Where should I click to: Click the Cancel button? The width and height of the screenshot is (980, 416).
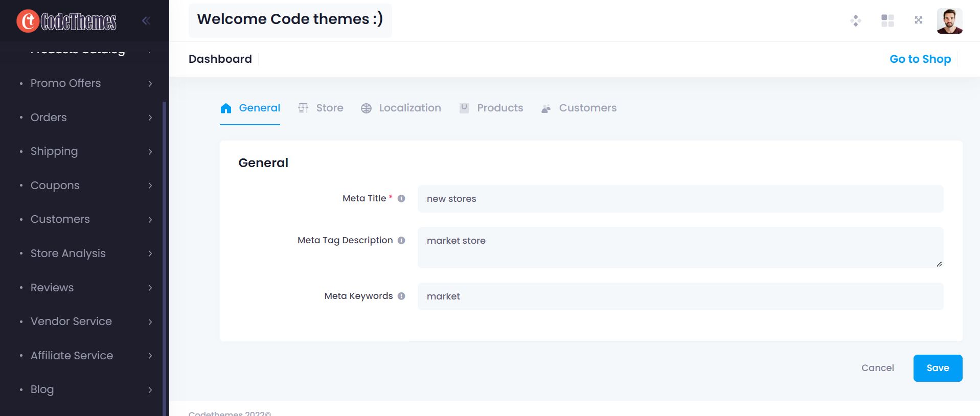coord(877,368)
